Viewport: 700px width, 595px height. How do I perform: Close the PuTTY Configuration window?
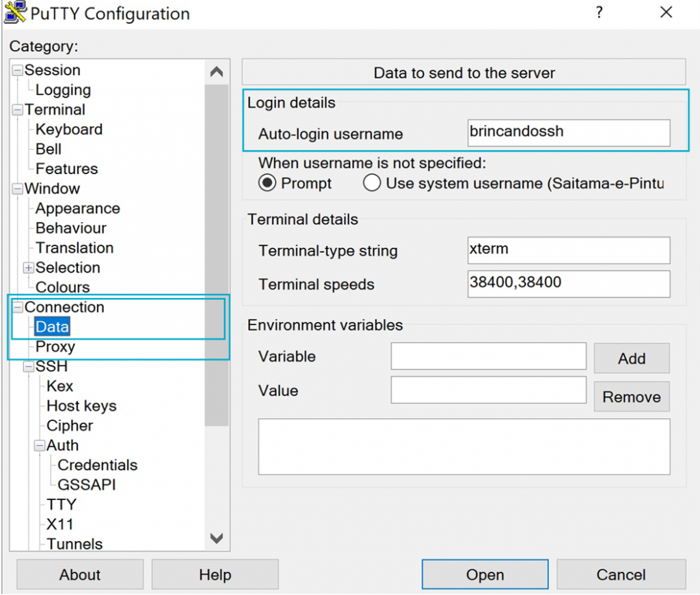(666, 12)
